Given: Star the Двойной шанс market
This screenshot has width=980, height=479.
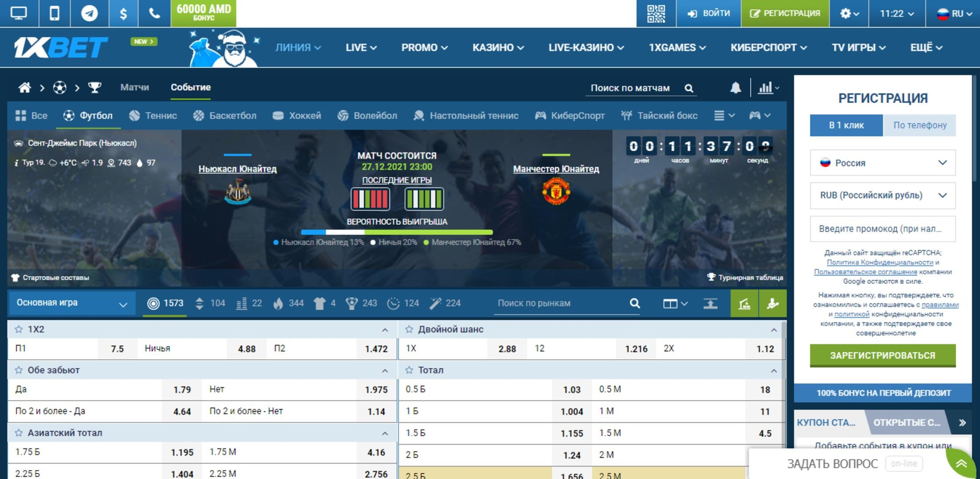Looking at the screenshot, I should click(x=409, y=330).
